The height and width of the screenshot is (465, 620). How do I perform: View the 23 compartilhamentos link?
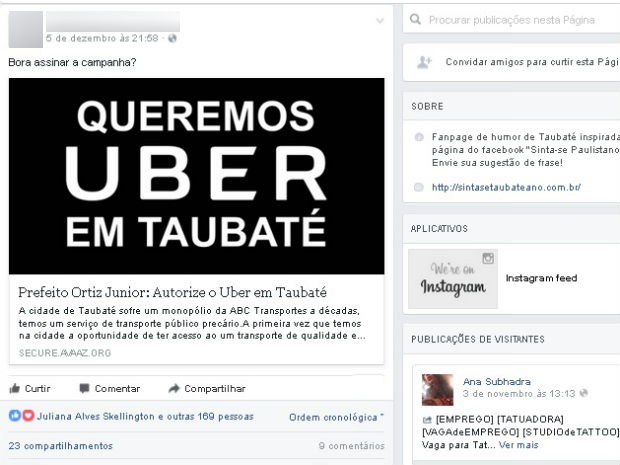(x=60, y=446)
